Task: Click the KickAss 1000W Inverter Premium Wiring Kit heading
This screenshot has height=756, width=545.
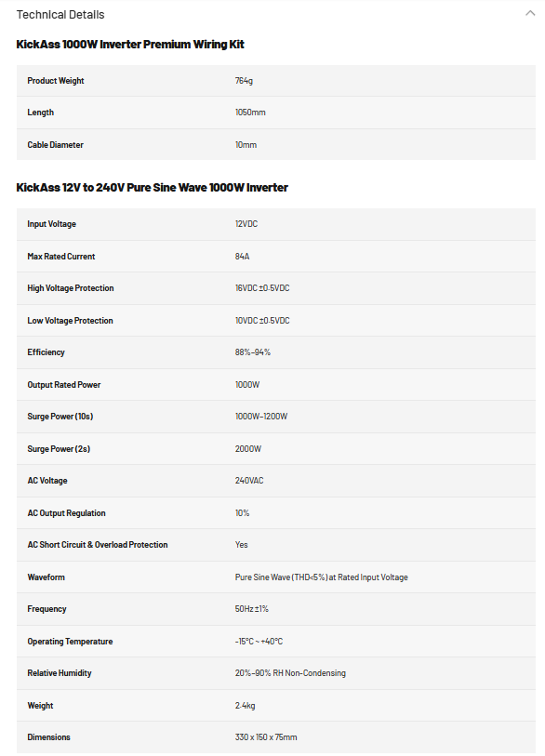Action: coord(130,45)
